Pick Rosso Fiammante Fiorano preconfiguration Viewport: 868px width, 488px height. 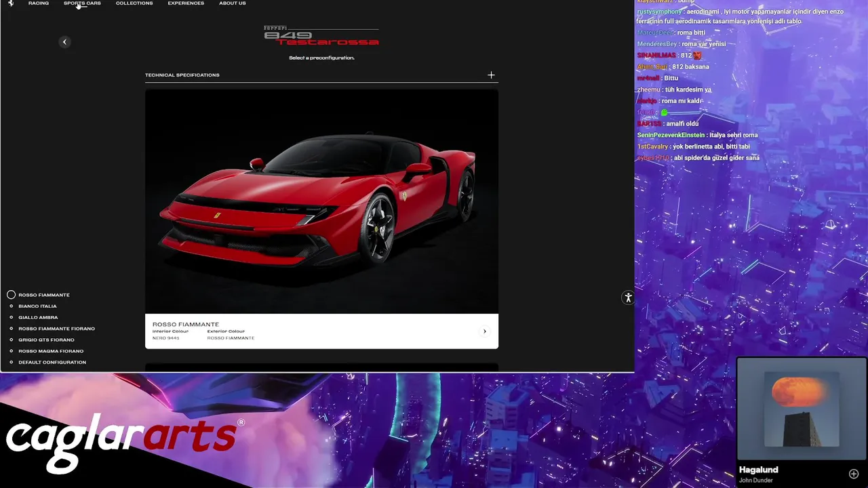click(56, 329)
